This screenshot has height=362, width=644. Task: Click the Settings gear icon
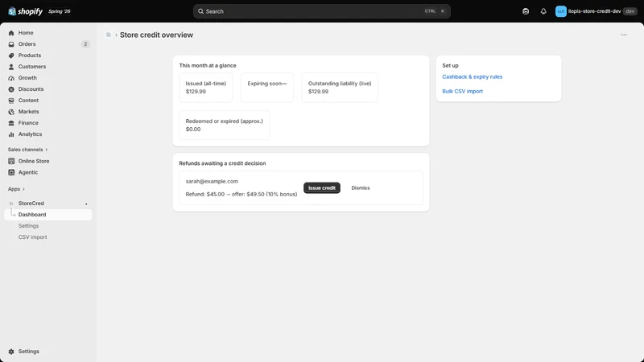pos(11,352)
